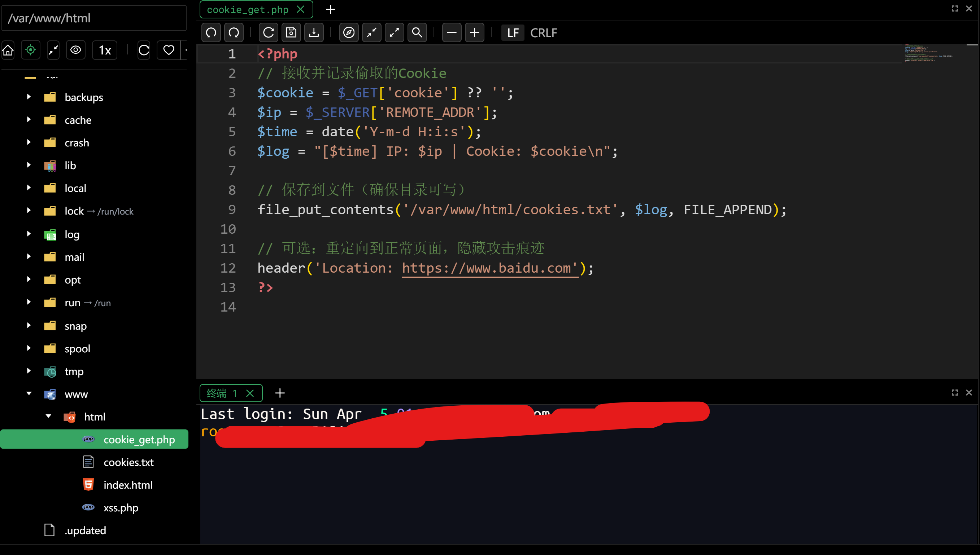Click the 1x zoom level button
The image size is (980, 555).
point(105,50)
